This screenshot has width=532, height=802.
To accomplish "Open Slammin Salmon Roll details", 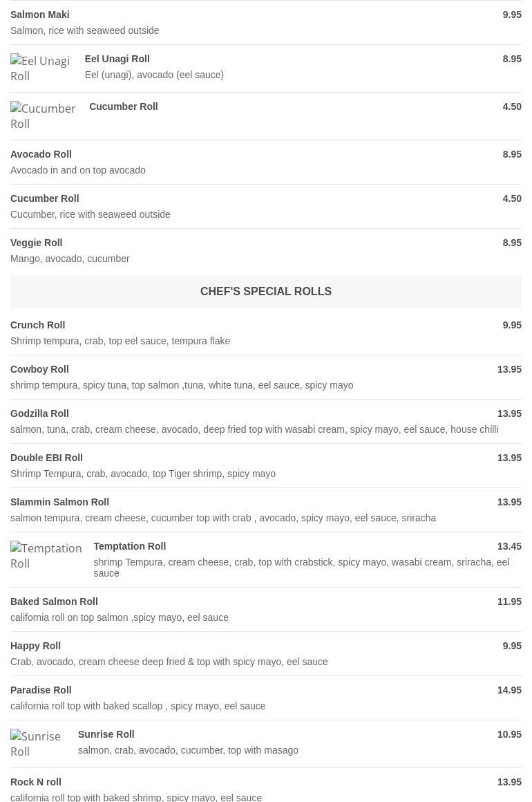I will tap(60, 502).
